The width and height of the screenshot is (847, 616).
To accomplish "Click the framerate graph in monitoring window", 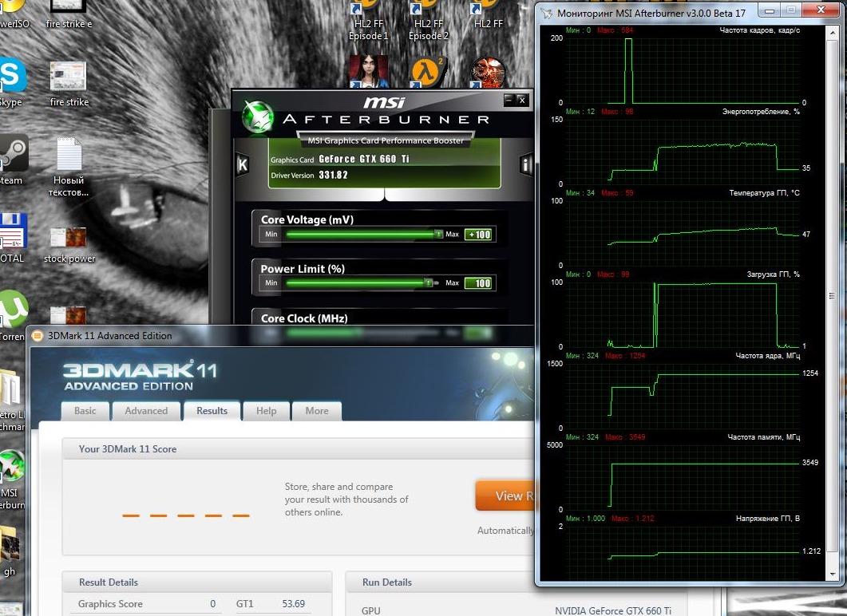I will click(682, 70).
